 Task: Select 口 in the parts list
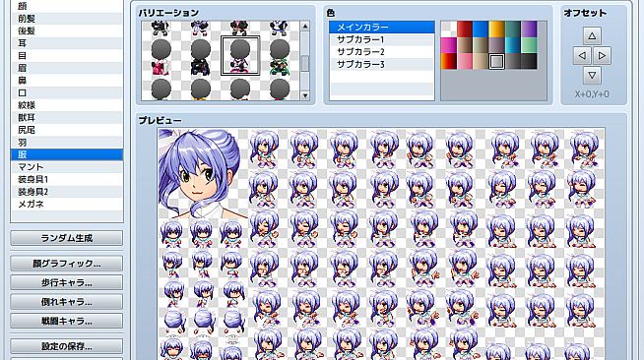[67, 92]
